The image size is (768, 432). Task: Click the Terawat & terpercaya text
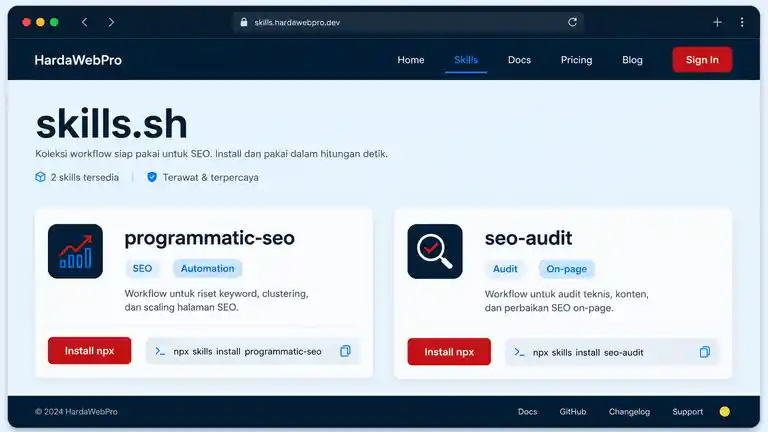pos(211,177)
